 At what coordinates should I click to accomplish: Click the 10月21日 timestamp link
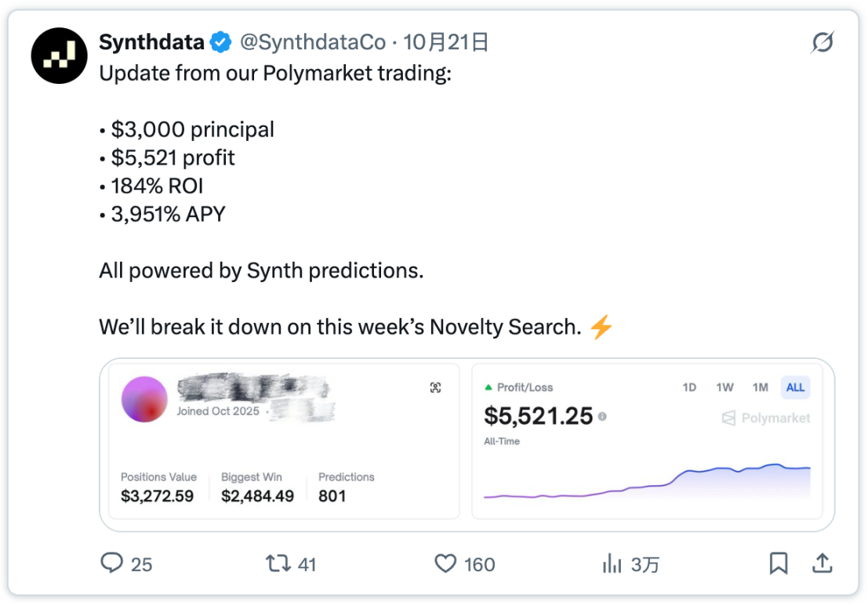click(x=448, y=42)
